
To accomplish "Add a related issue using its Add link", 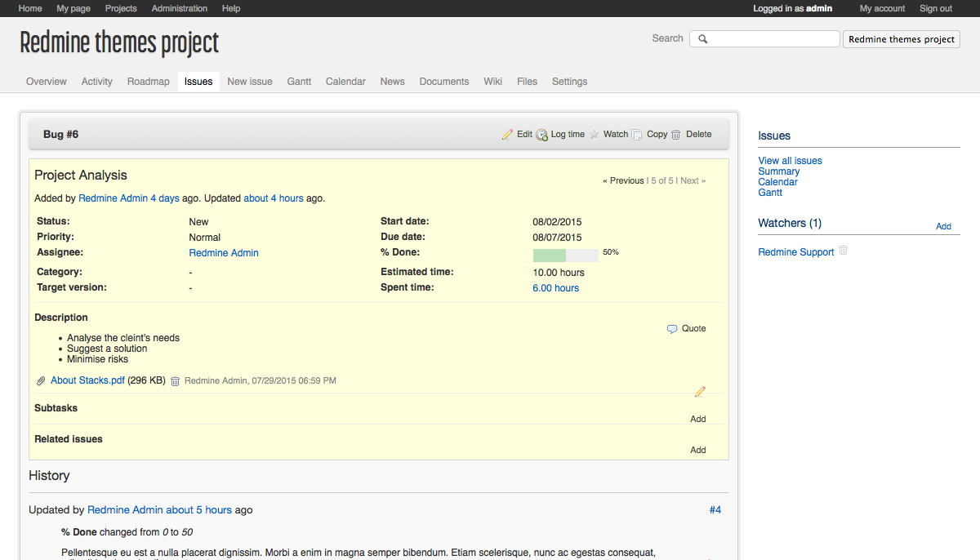I will [x=698, y=451].
